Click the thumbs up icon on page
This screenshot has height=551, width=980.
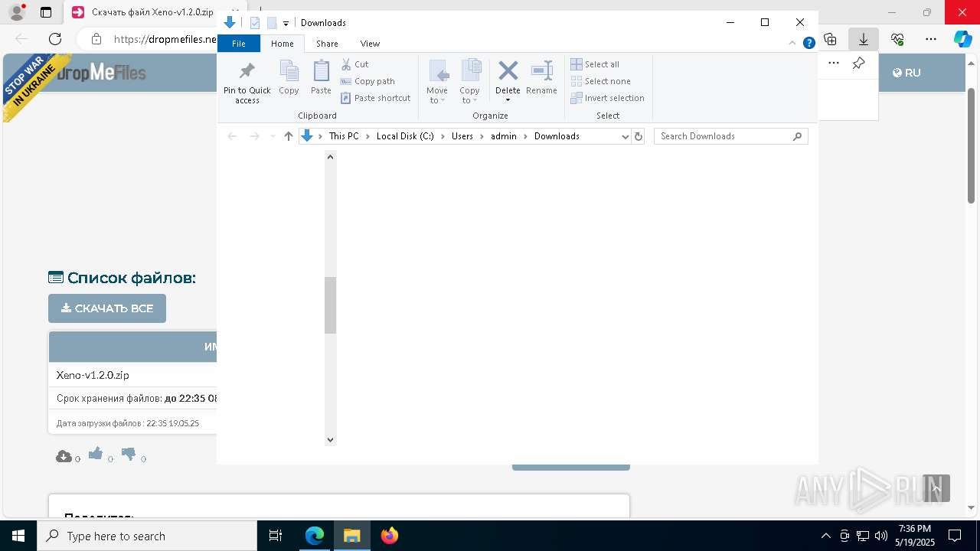click(x=96, y=454)
